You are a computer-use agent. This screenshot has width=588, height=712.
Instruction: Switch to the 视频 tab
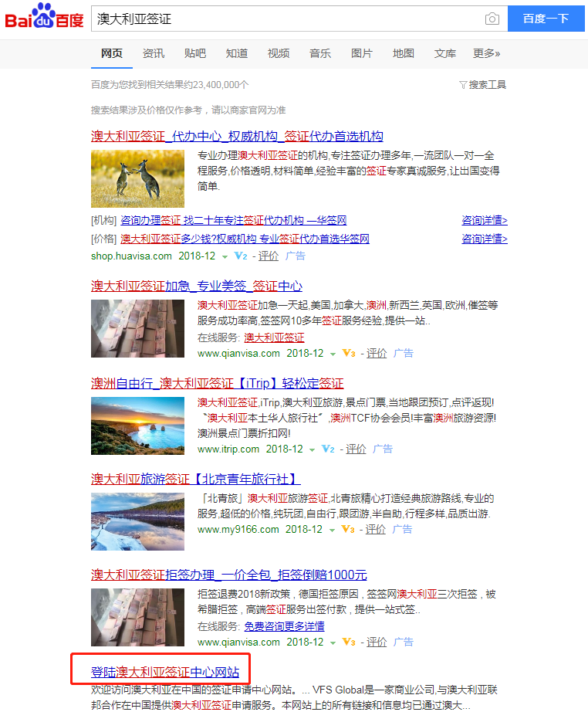point(279,53)
